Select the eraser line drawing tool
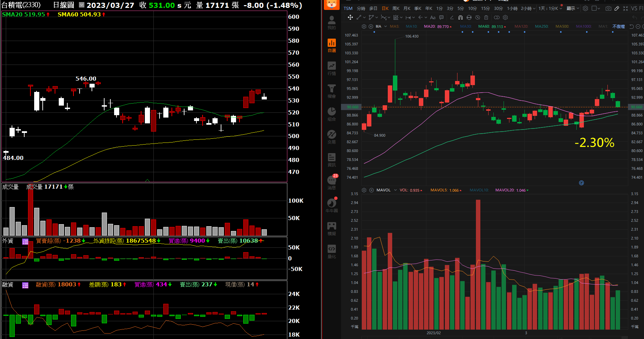Viewport: 644px width, 339px height. coord(452,17)
